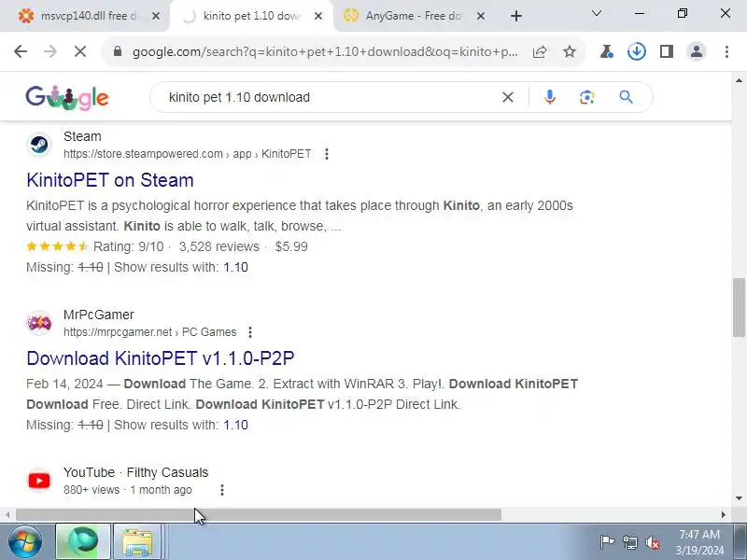Click YouTube site favicon
The height and width of the screenshot is (560, 747).
click(39, 481)
